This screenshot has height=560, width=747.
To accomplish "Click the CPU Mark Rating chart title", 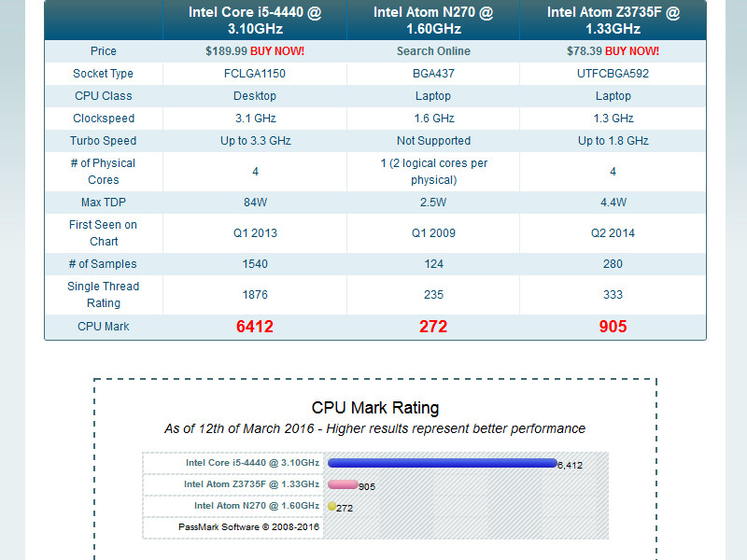I will pos(375,408).
